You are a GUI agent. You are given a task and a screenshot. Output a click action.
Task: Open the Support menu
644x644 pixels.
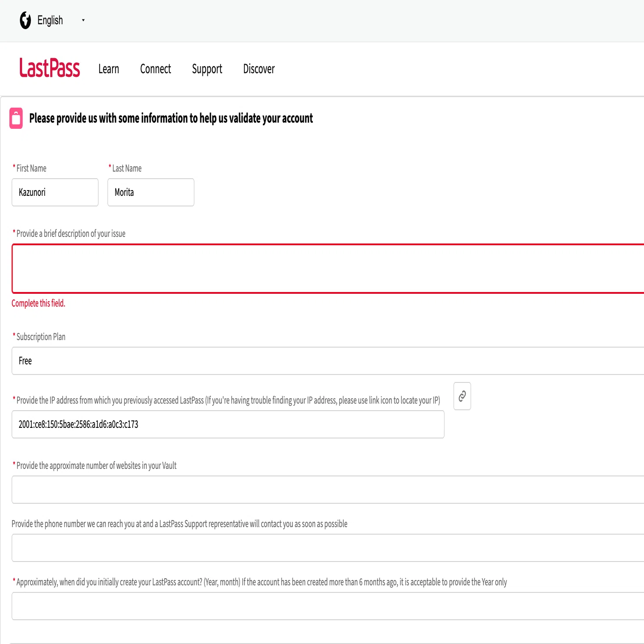[x=207, y=69]
